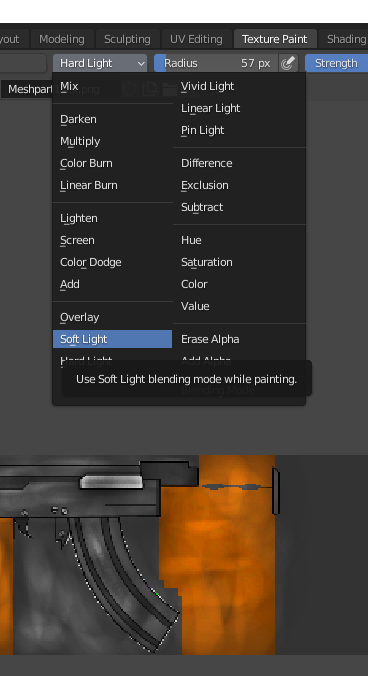This screenshot has width=368, height=676.
Task: Select Linear Light blend mode
Action: click(239, 108)
